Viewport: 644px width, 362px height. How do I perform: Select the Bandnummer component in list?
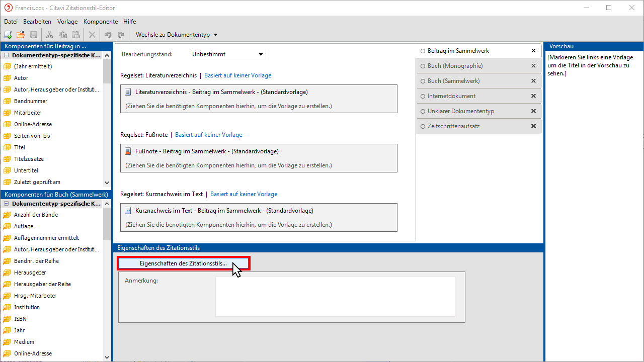(31, 101)
